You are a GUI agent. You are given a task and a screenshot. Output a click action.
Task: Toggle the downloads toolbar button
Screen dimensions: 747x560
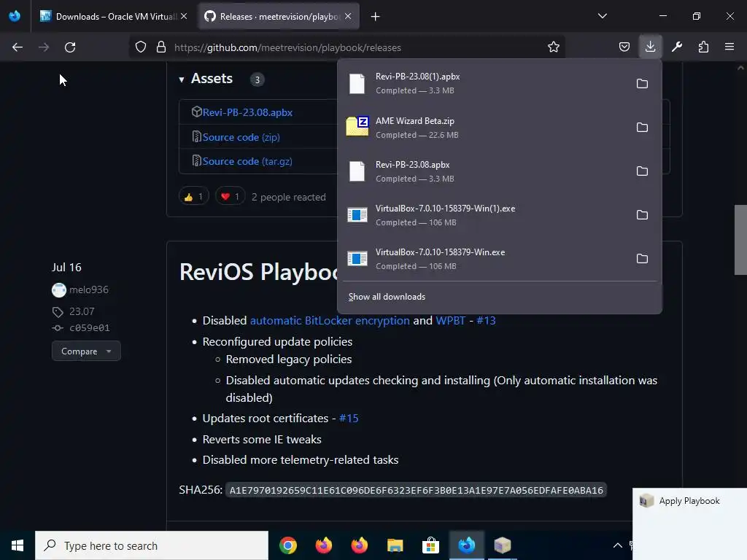[x=650, y=47]
